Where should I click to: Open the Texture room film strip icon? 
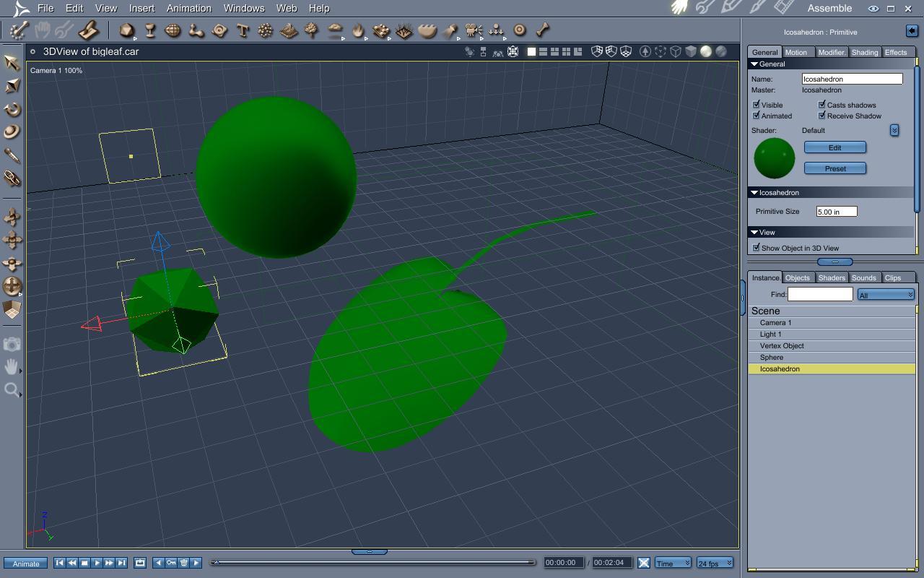coord(784,8)
